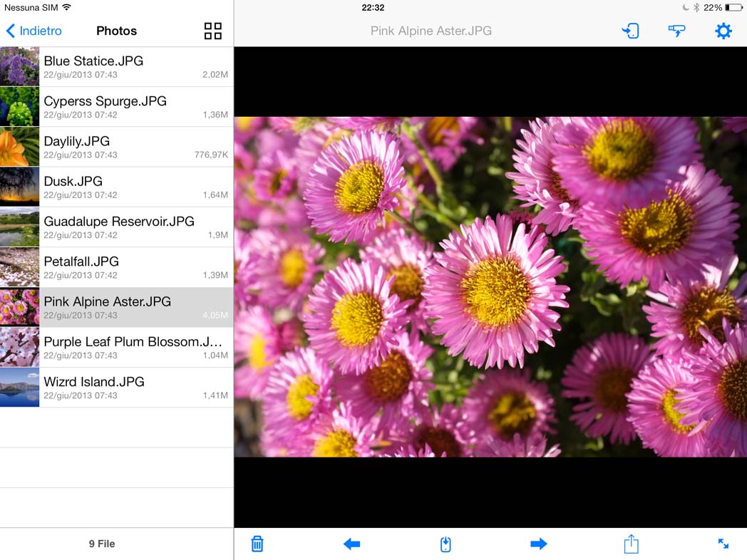Image resolution: width=747 pixels, height=560 pixels.
Task: Open the import to device icon
Action: 630,31
